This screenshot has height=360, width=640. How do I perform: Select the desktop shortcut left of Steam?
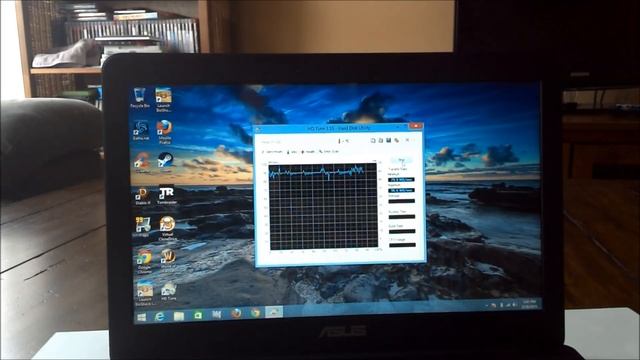pos(142,162)
